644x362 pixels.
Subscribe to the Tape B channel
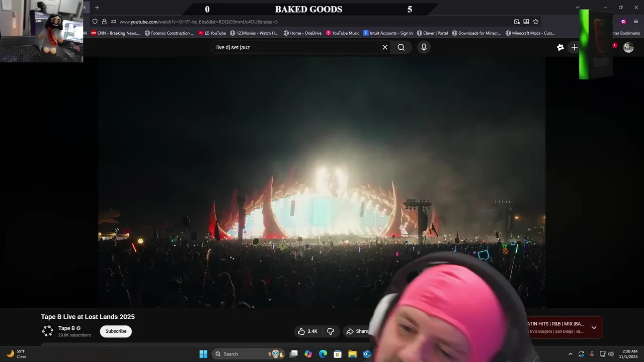coord(116,331)
